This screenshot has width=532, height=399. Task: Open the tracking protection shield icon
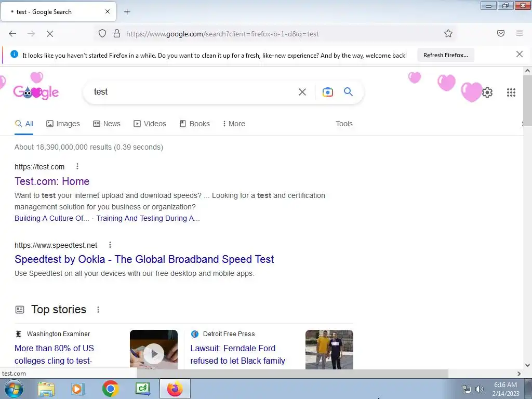(x=102, y=34)
